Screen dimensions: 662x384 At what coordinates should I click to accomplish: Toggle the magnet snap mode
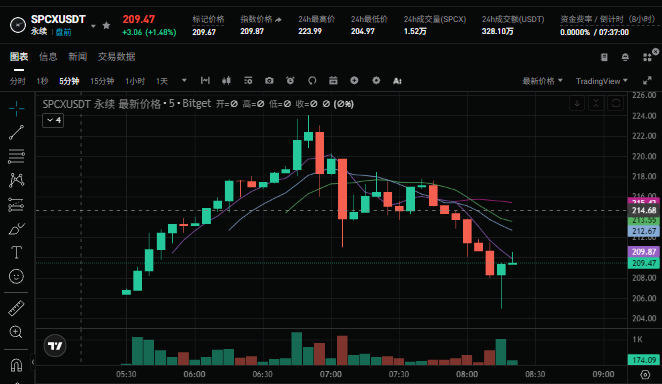(x=16, y=365)
